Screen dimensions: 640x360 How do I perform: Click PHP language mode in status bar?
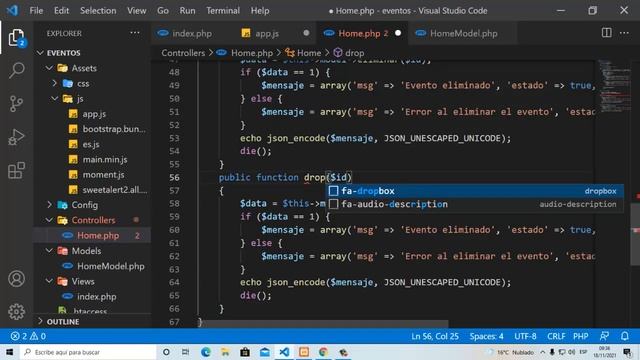click(x=580, y=336)
